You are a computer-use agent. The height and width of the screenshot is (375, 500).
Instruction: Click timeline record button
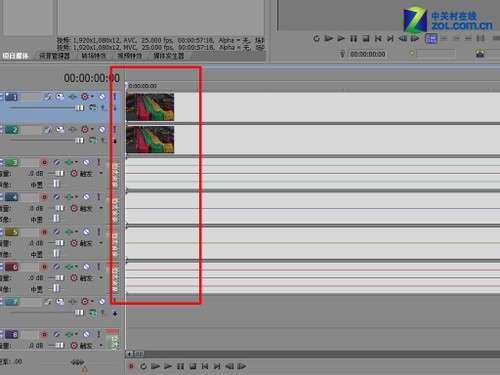point(131,366)
